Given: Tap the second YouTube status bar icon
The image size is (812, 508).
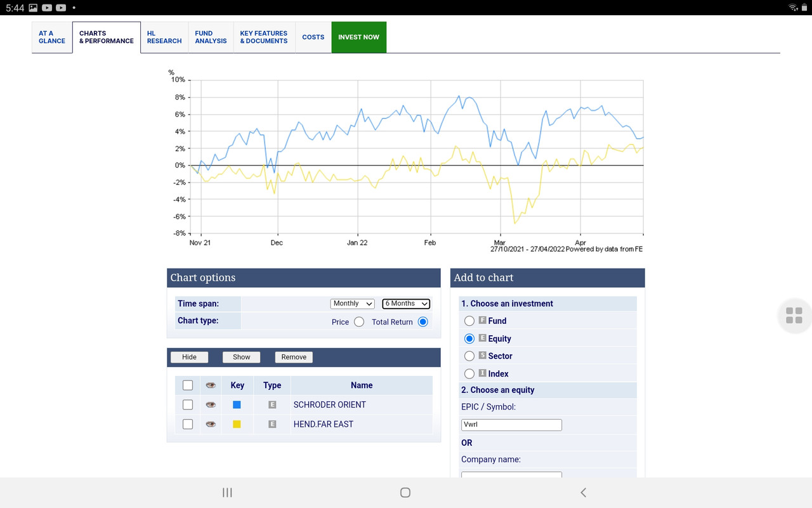Looking at the screenshot, I should 61,8.
